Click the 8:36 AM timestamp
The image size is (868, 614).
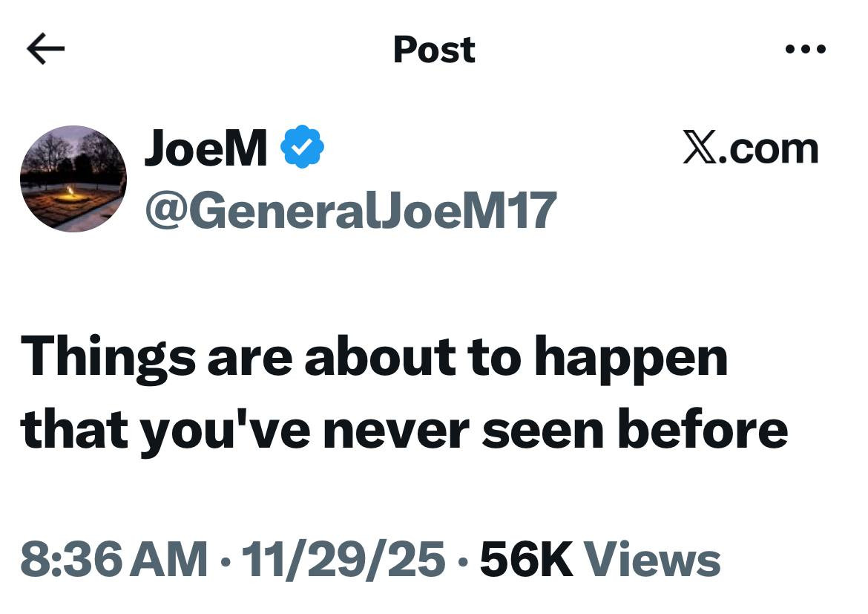click(x=114, y=559)
